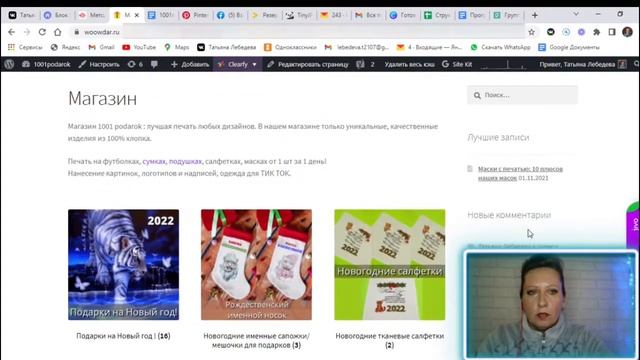Open the Extensions puzzle icon
This screenshot has width=640, height=360.
pyautogui.click(x=596, y=32)
